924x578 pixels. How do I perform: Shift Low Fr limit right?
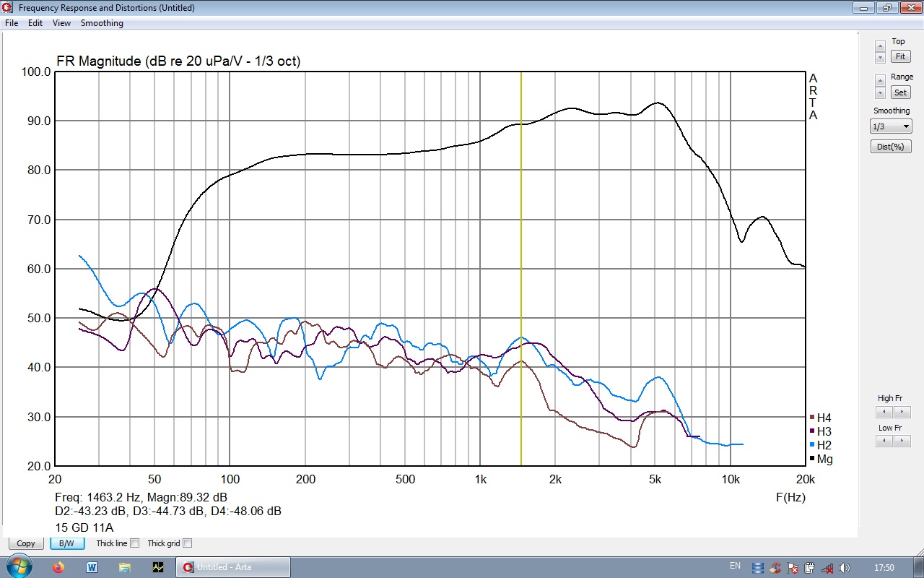(x=902, y=441)
